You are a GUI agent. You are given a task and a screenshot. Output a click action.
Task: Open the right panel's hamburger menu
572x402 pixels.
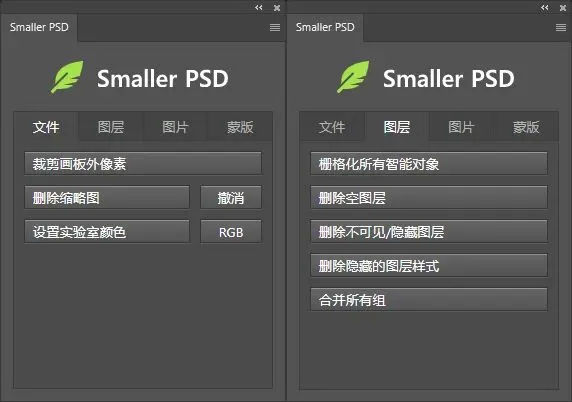coord(561,27)
